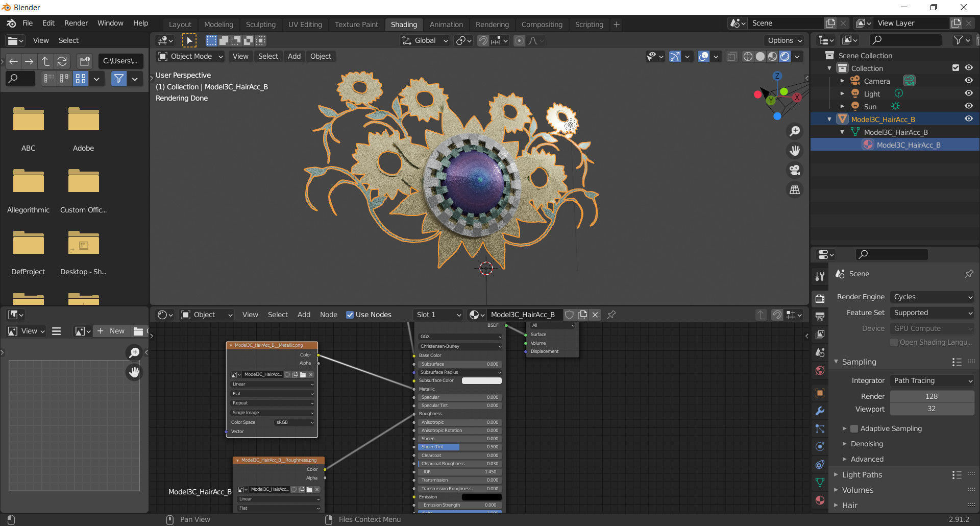This screenshot has width=980, height=526.
Task: Hide the Light object in outliner
Action: pyautogui.click(x=968, y=93)
